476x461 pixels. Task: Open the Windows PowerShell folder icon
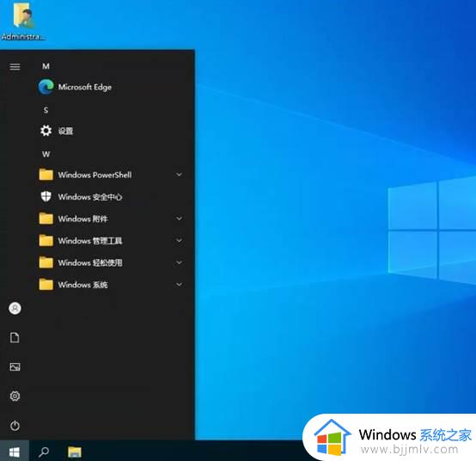click(46, 175)
